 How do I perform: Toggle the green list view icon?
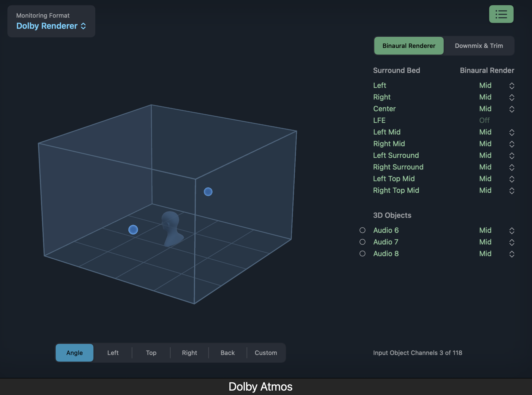501,14
